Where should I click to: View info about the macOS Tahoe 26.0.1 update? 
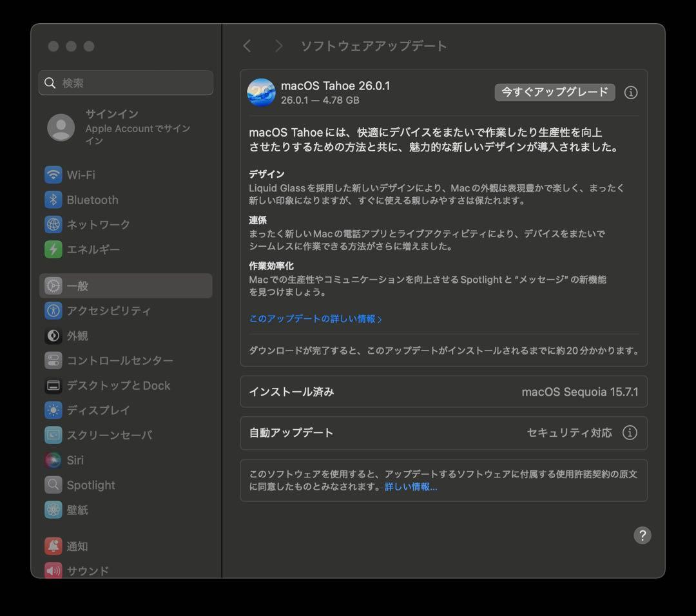click(x=631, y=92)
